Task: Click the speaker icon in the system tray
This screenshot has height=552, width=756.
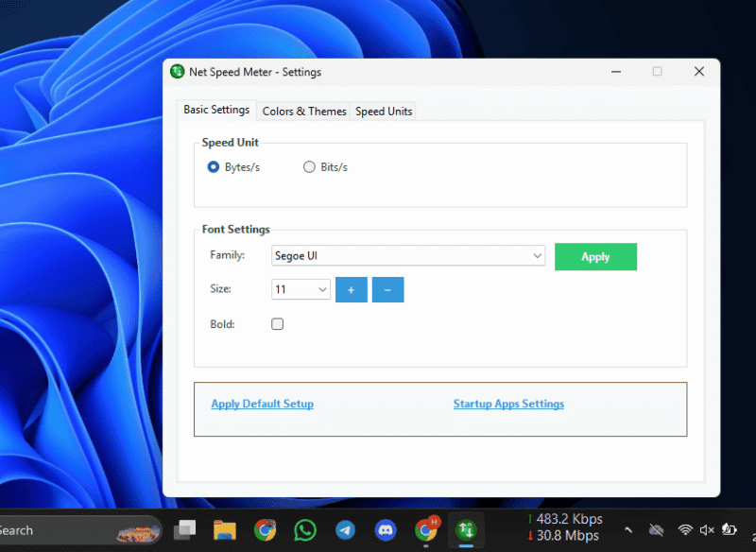Action: [705, 530]
